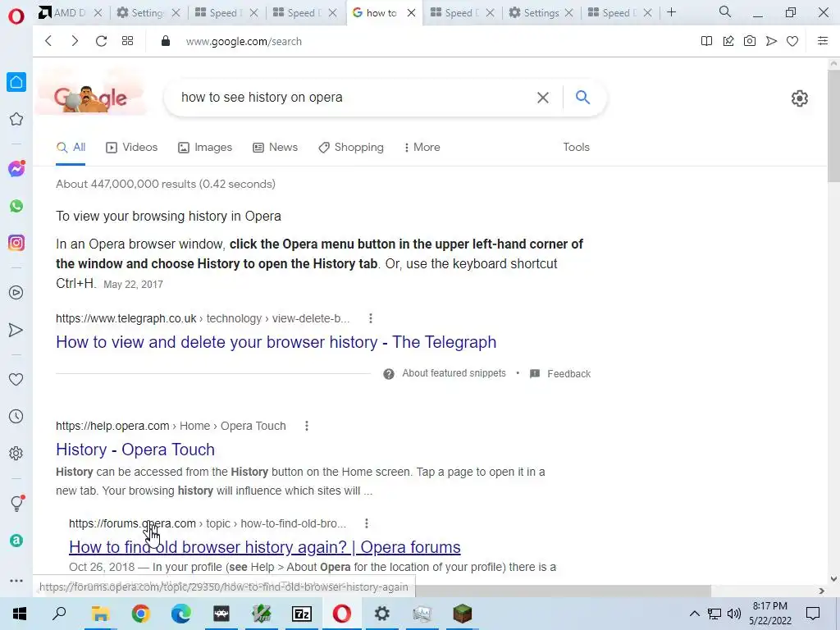Viewport: 840px width, 630px height.
Task: Open sidebar Home icon
Action: (x=16, y=82)
